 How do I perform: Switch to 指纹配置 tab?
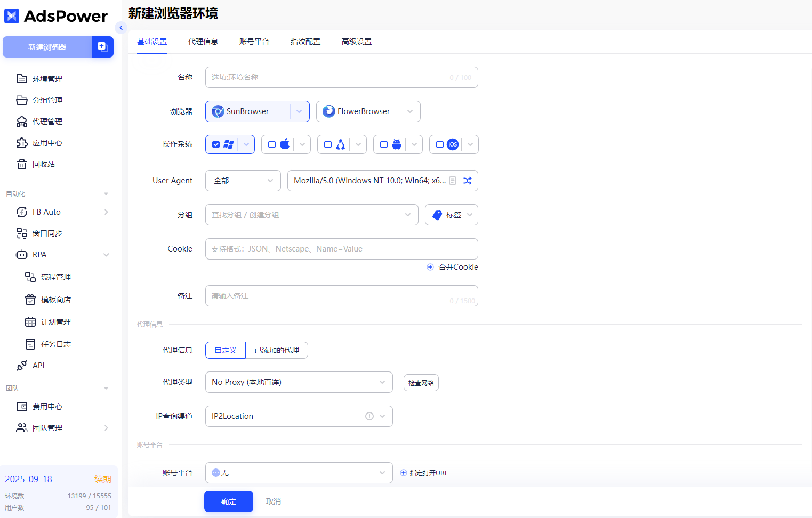point(305,42)
